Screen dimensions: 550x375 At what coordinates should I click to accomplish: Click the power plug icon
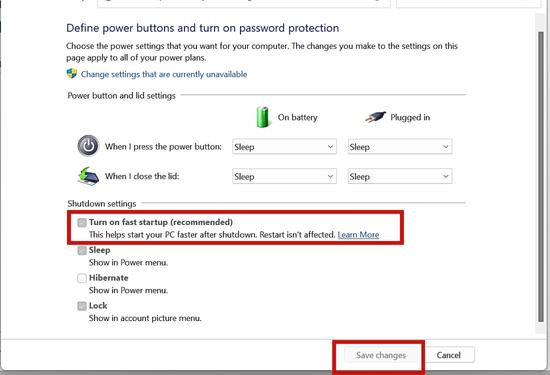tap(375, 117)
